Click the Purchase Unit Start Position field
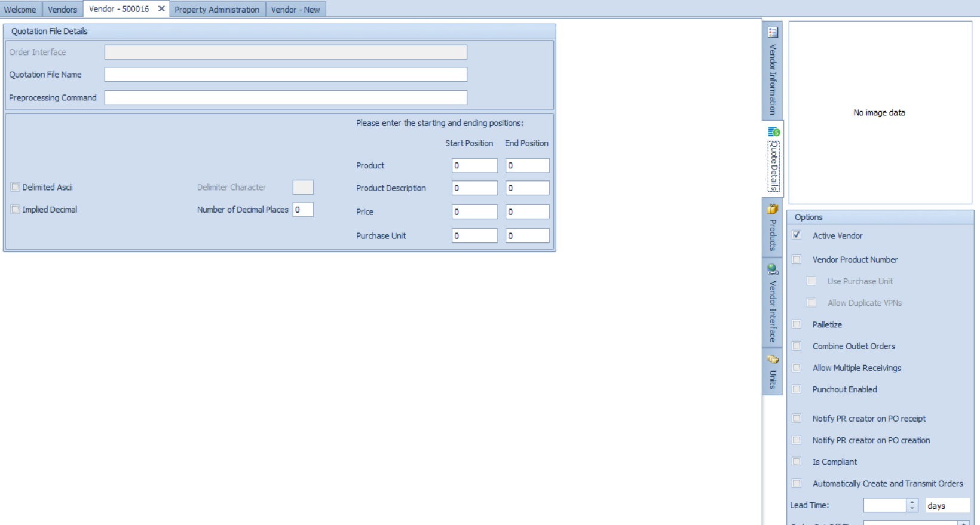Screen dimensions: 980x525 [x=474, y=236]
